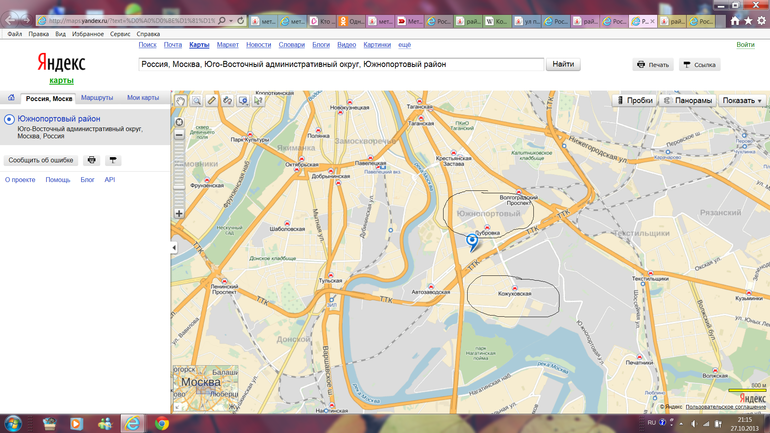This screenshot has width=770, height=433.
Task: Collapse the left sidebar with the arrow handle
Action: (x=174, y=247)
